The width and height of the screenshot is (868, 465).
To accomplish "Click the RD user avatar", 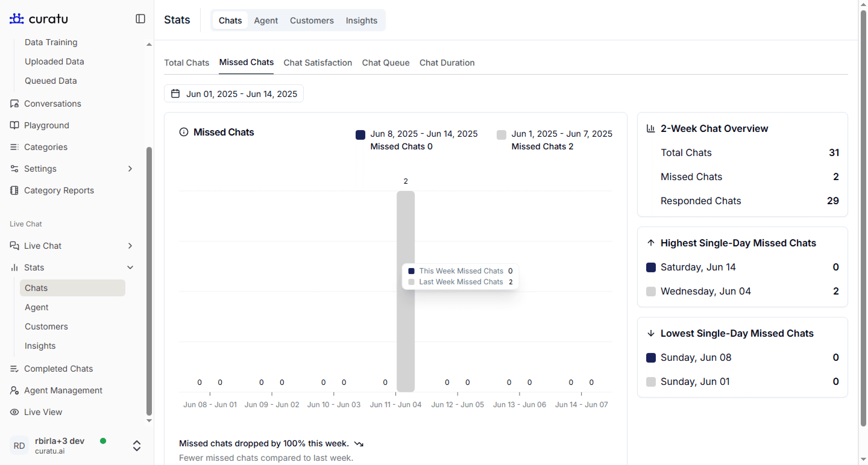I will pos(19,445).
